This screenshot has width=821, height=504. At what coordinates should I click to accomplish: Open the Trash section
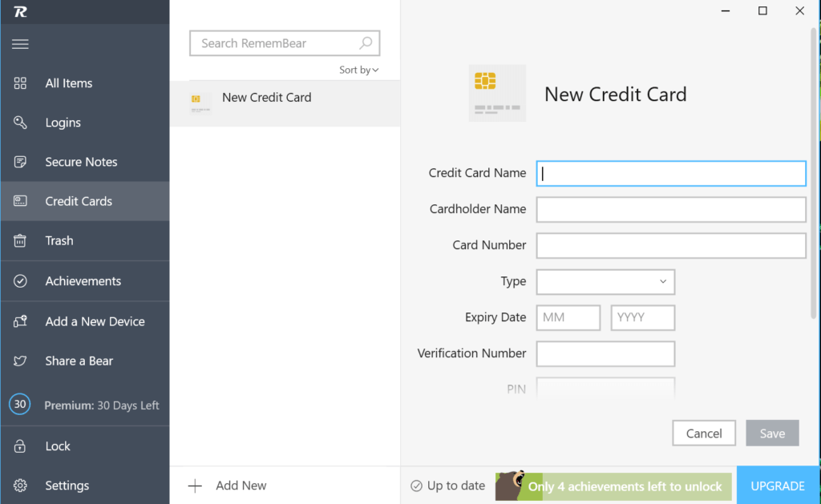click(85, 240)
